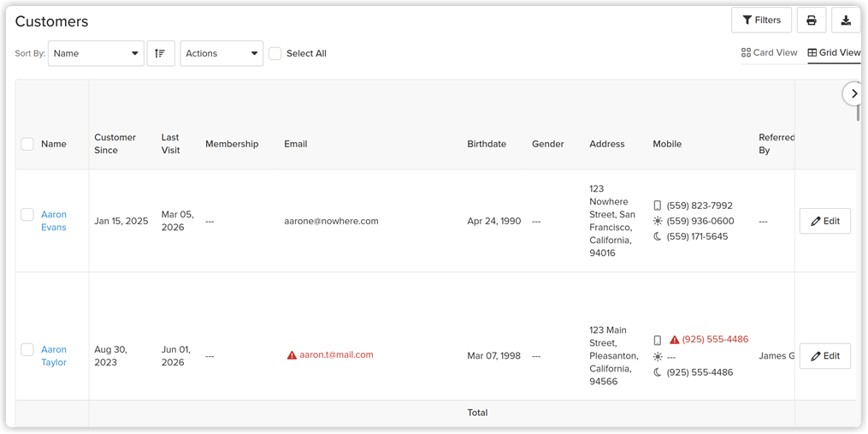Click phone number (559) 823-7992
The width and height of the screenshot is (868, 434).
pos(700,205)
